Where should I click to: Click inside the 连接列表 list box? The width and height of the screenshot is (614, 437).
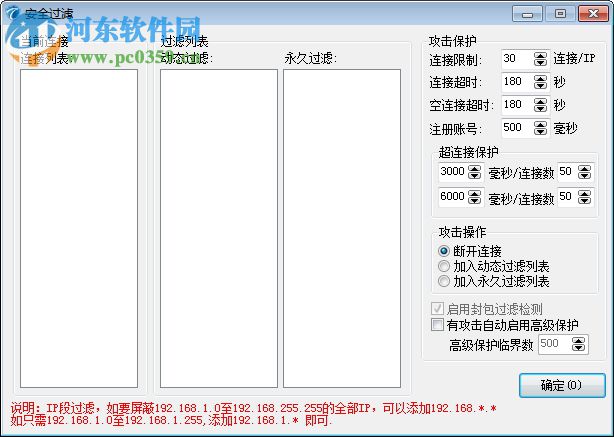click(79, 229)
